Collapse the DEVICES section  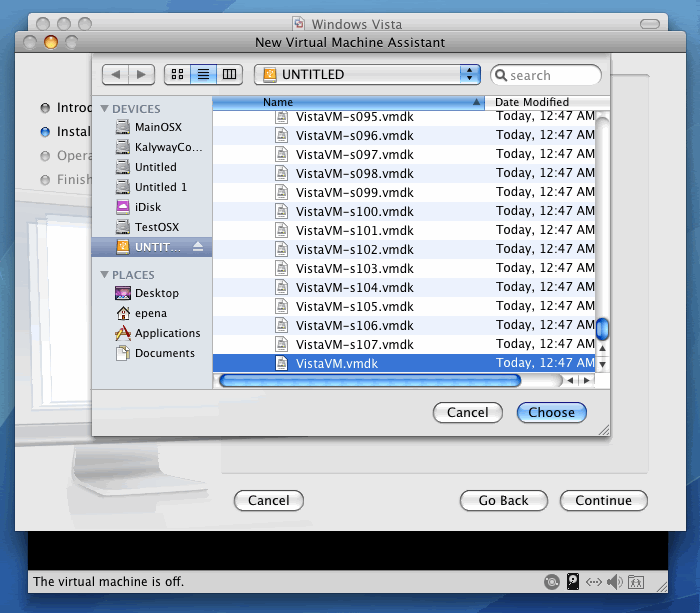[x=104, y=108]
